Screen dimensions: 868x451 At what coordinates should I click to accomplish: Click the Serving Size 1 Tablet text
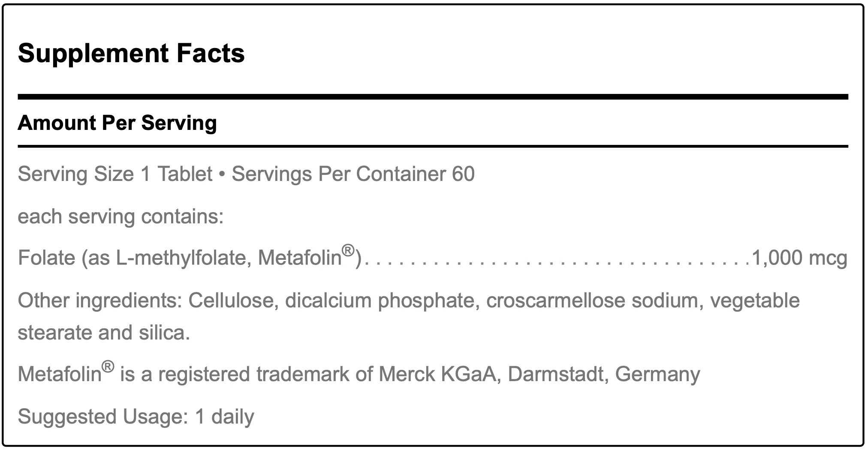115,174
